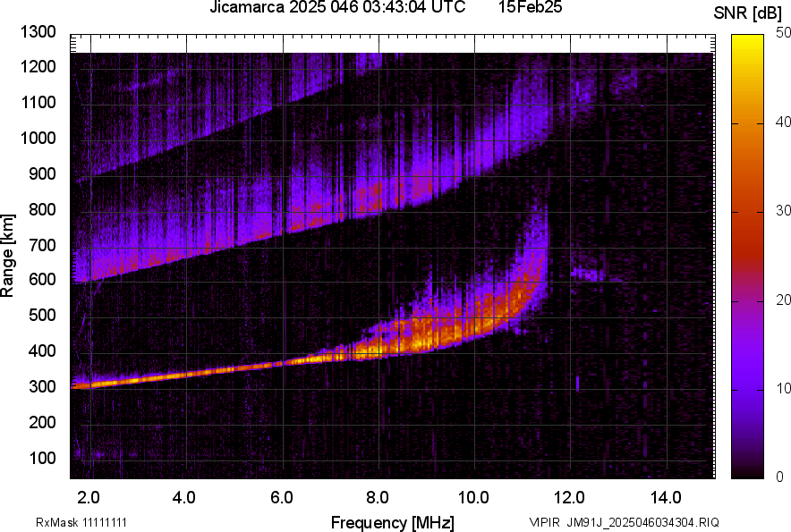Click colorbar tick label '20'

click(784, 300)
